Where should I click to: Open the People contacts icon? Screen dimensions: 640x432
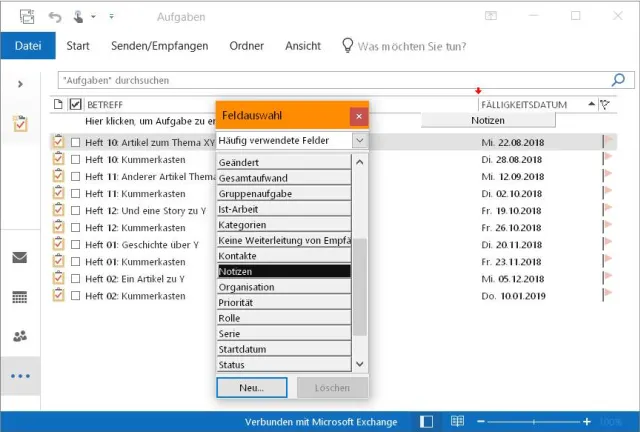[19, 336]
